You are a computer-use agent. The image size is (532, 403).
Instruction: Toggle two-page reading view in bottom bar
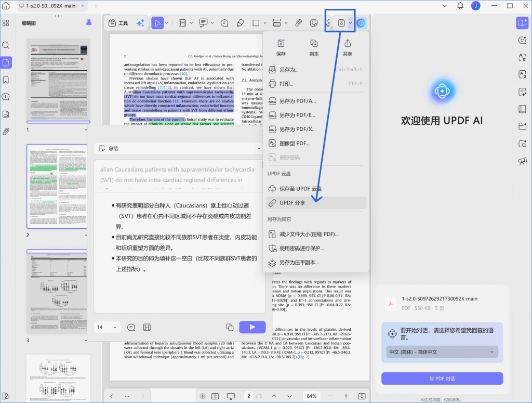tap(215, 396)
